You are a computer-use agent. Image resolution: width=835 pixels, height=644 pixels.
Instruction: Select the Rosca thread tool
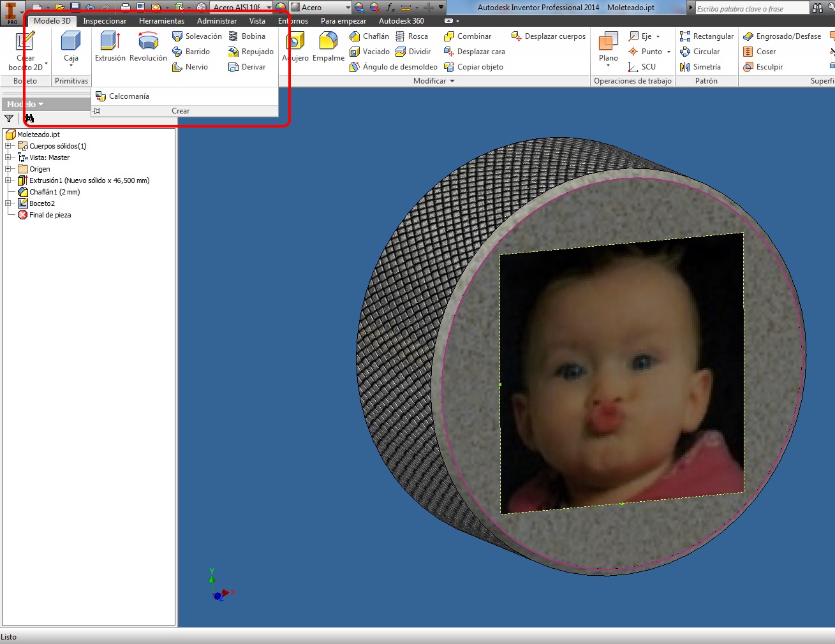point(412,36)
